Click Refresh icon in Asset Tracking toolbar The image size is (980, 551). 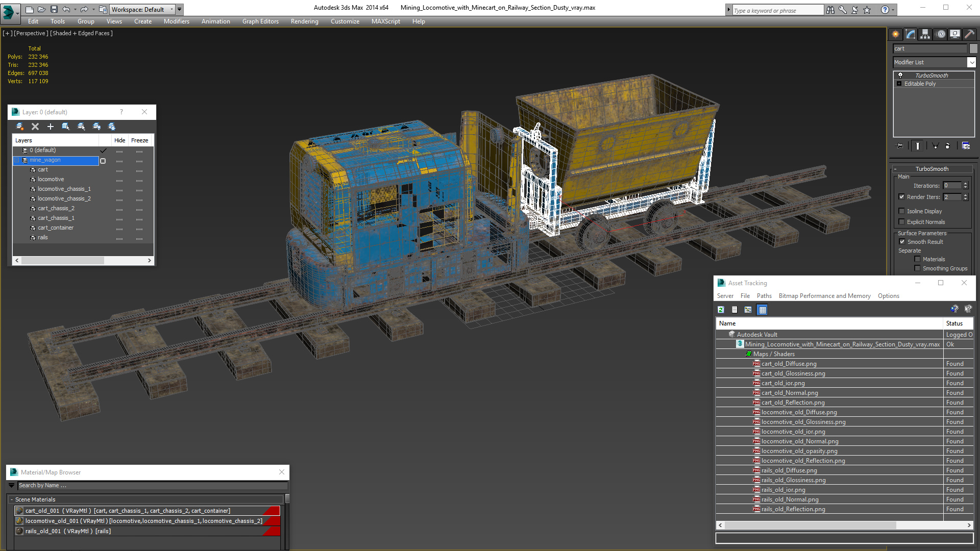coord(721,310)
